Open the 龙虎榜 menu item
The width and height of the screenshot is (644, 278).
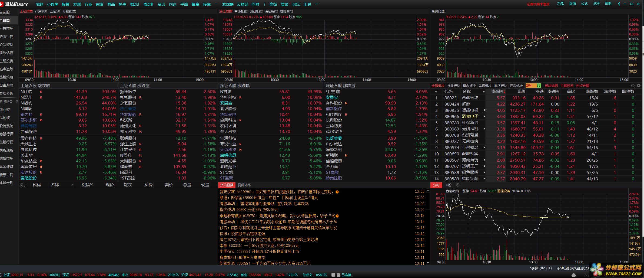pos(228,4)
